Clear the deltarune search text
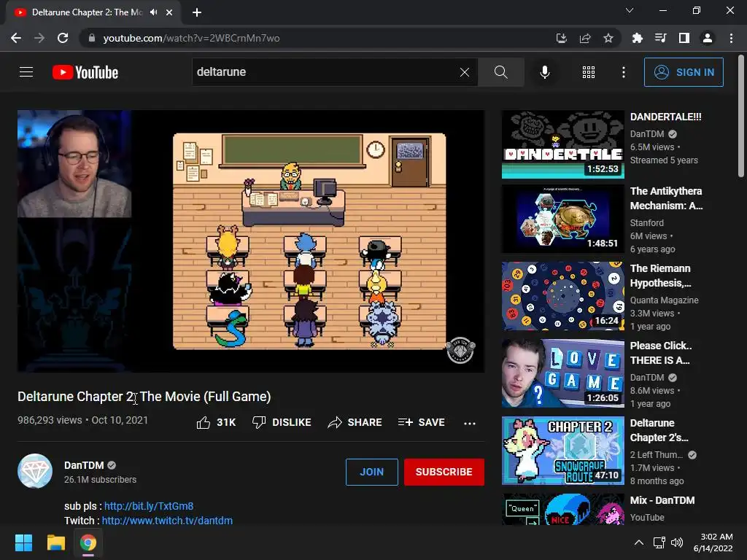 [x=465, y=72]
